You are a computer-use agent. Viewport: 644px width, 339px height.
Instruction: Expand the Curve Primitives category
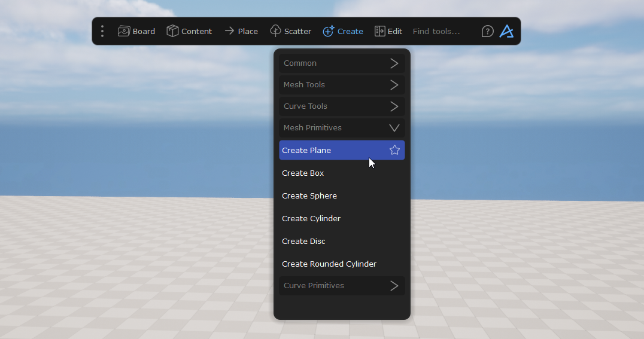click(x=342, y=286)
